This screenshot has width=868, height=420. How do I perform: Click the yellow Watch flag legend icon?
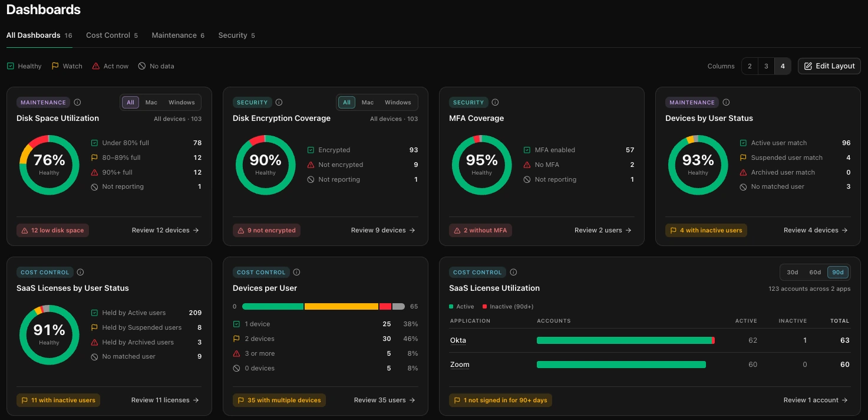coord(55,66)
